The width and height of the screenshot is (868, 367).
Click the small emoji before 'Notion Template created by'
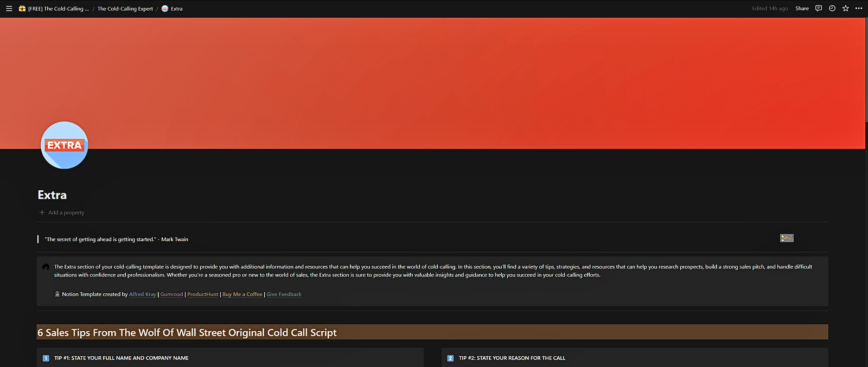(57, 294)
